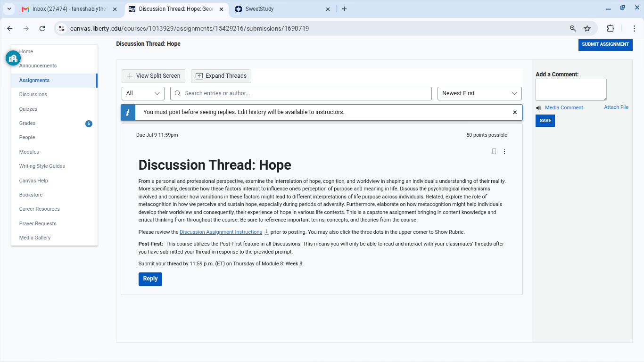Open Career Resources in course navigation
Image resolution: width=644 pixels, height=362 pixels.
click(39, 209)
